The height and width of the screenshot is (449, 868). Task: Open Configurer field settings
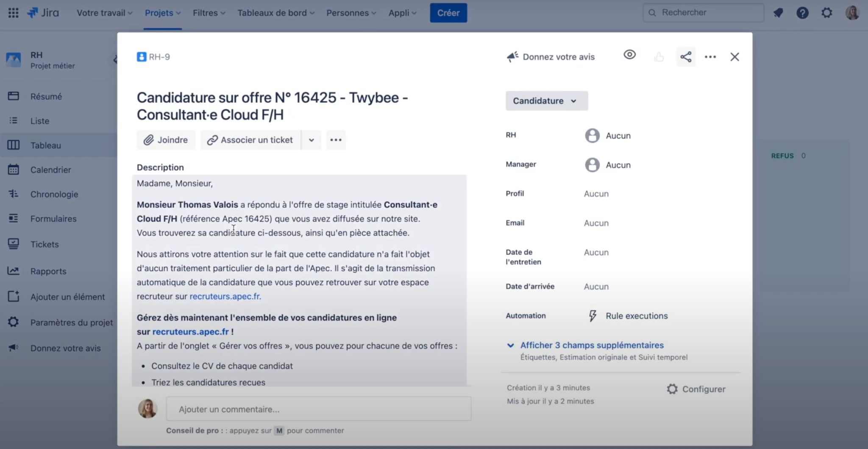(696, 389)
